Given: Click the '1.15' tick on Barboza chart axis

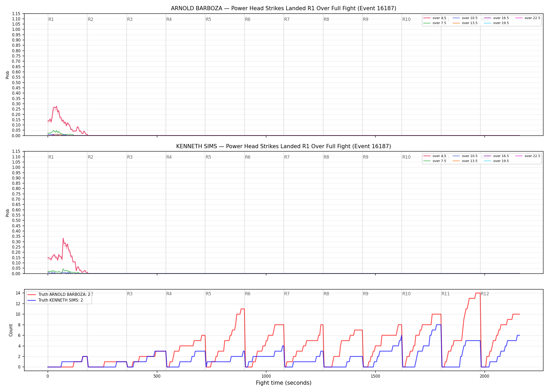Looking at the screenshot, I should (x=16, y=14).
